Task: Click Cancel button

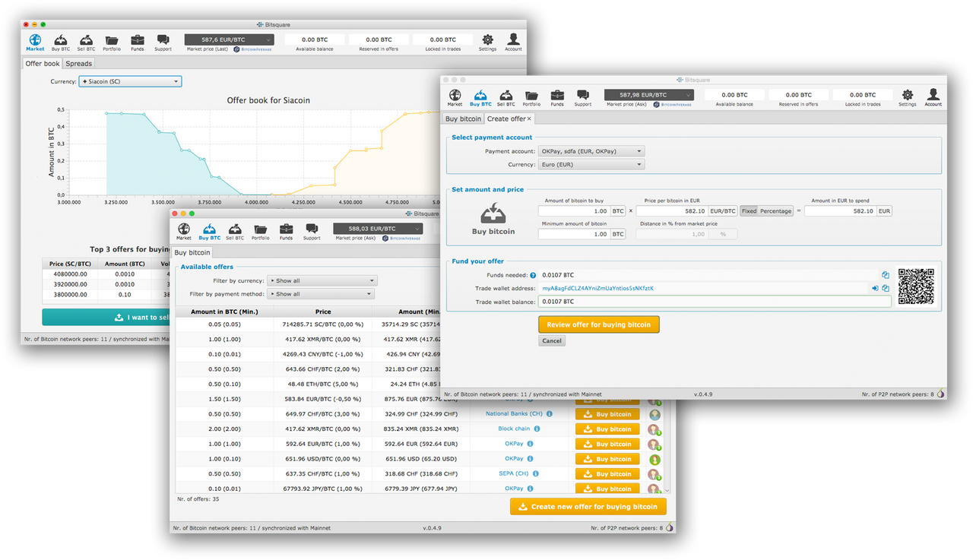Action: click(x=552, y=341)
